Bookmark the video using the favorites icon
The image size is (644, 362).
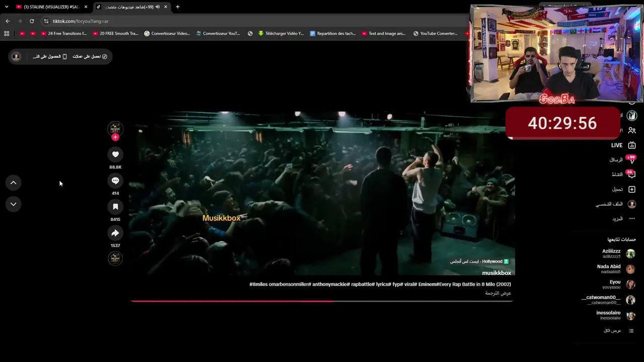click(115, 207)
